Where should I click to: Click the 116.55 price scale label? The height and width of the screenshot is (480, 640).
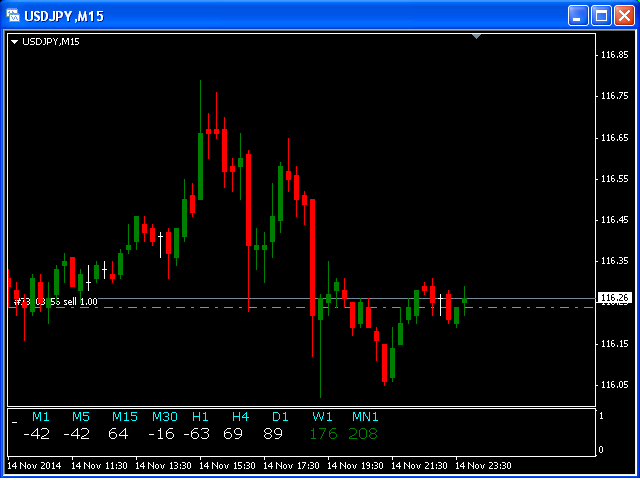(x=615, y=179)
